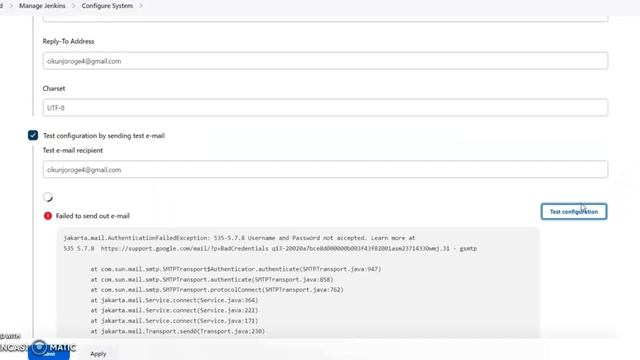The width and height of the screenshot is (640, 360).
Task: Select the Service.java:222 stack trace line
Action: point(174,310)
